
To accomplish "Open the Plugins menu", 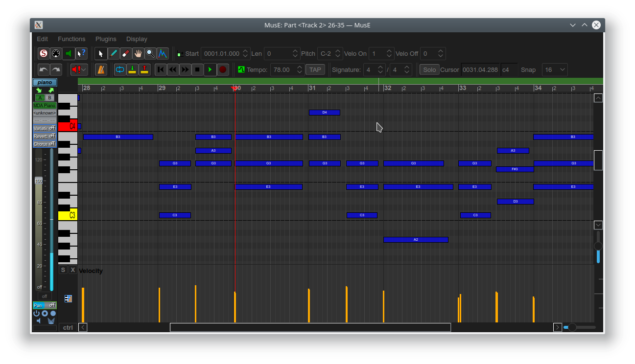I will coord(106,39).
